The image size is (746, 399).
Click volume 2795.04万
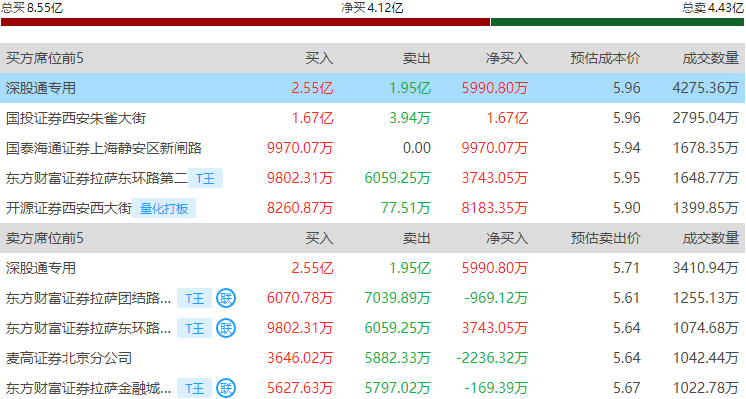[x=706, y=118]
